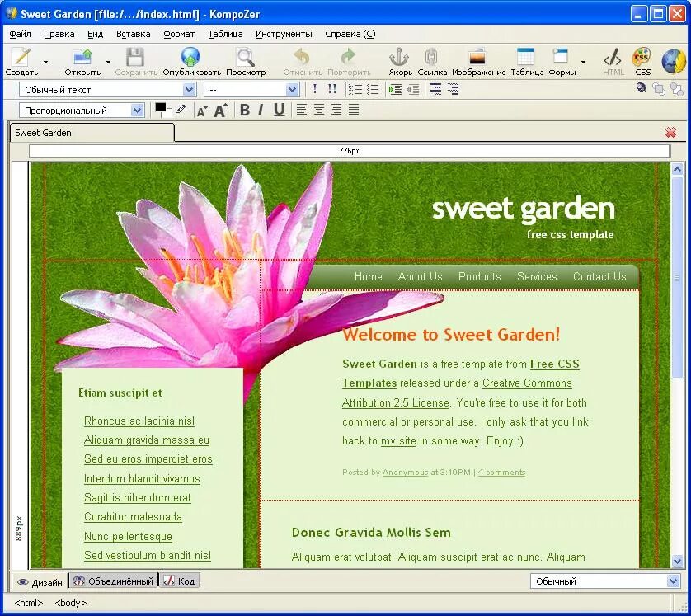The width and height of the screenshot is (691, 616).
Task: Toggle underline formatting
Action: (x=279, y=110)
